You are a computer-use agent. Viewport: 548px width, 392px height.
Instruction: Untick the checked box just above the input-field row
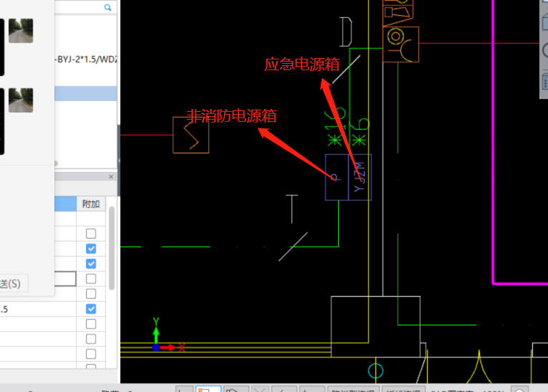[91, 264]
